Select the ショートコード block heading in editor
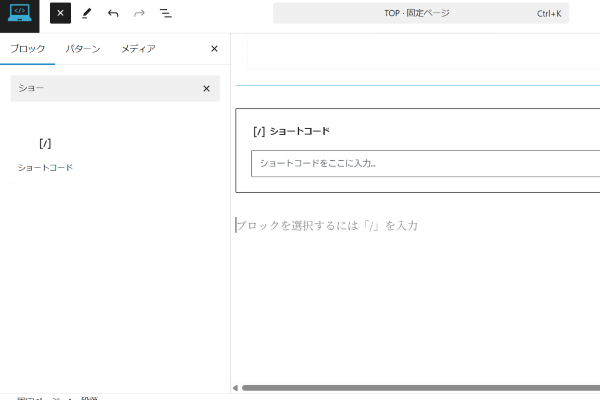Image resolution: width=600 pixels, height=400 pixels. 291,131
